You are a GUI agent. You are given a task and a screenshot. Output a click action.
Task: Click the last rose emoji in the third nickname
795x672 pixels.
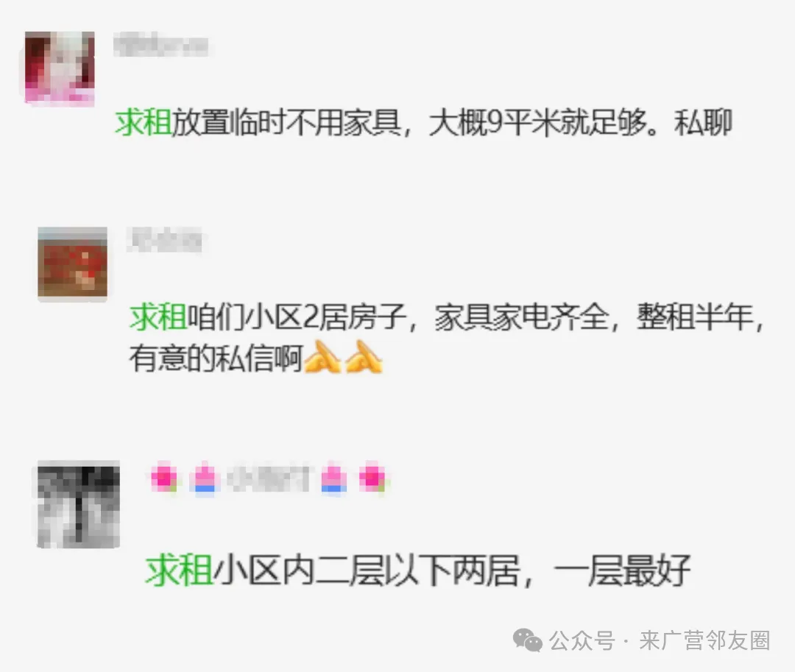click(372, 478)
